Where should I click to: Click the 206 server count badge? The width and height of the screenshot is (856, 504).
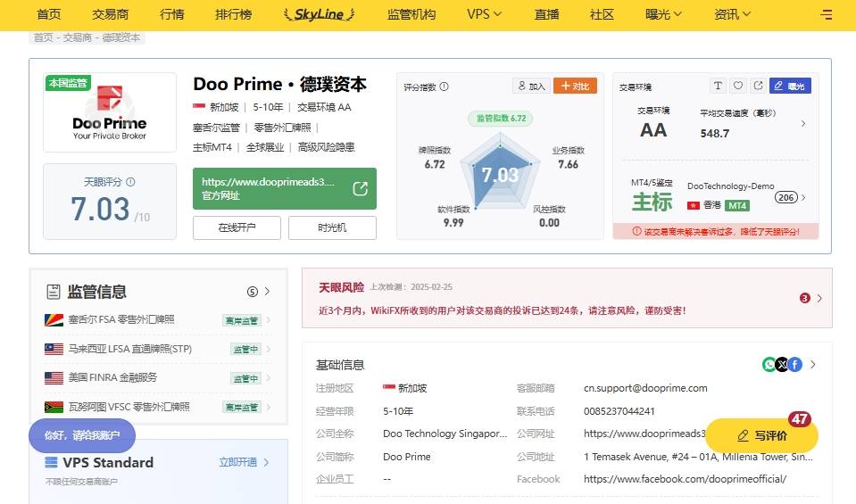[x=786, y=197]
